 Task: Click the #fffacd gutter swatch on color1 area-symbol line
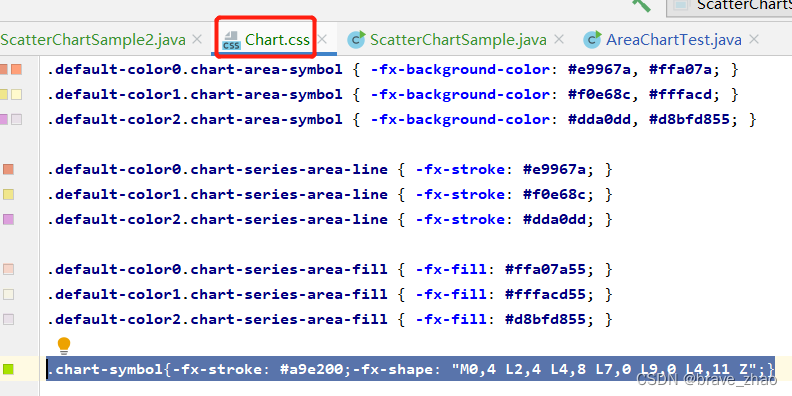pos(17,94)
